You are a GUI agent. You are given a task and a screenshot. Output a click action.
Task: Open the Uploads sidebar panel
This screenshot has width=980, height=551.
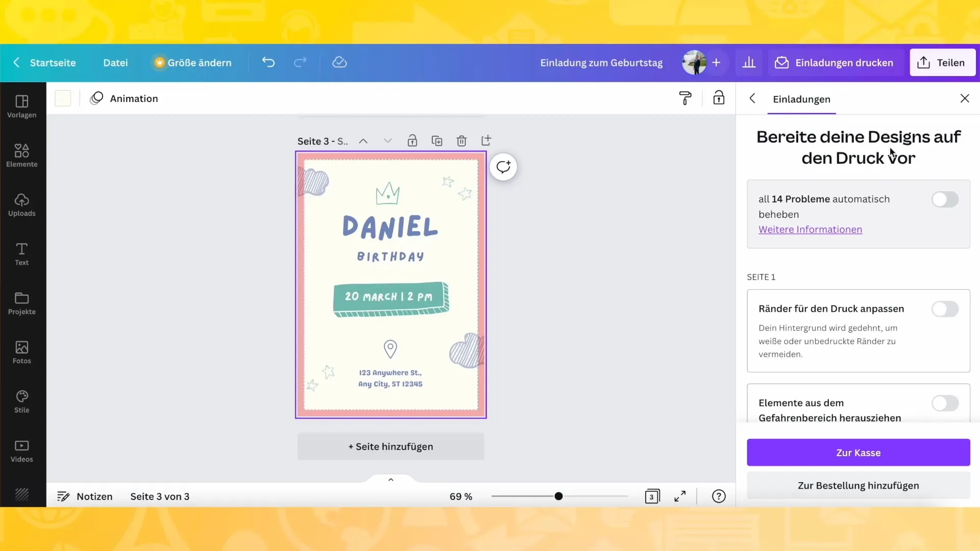21,205
